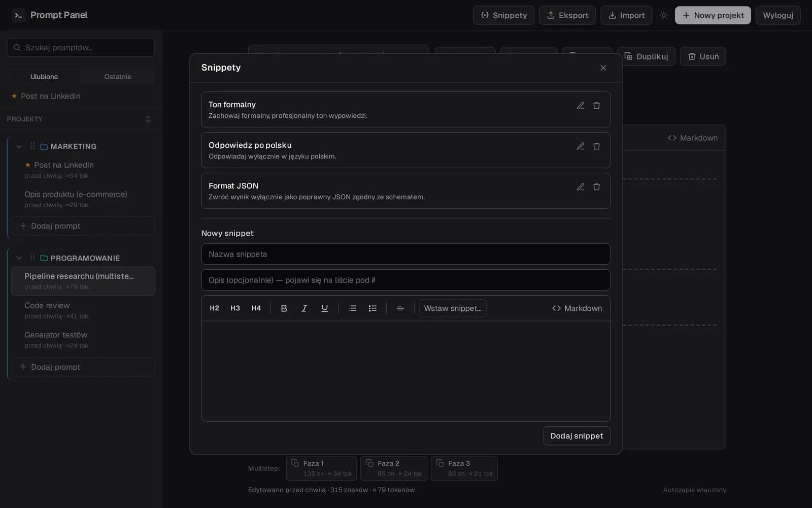
Task: Click the Prompt Panel logo icon
Action: [18, 15]
